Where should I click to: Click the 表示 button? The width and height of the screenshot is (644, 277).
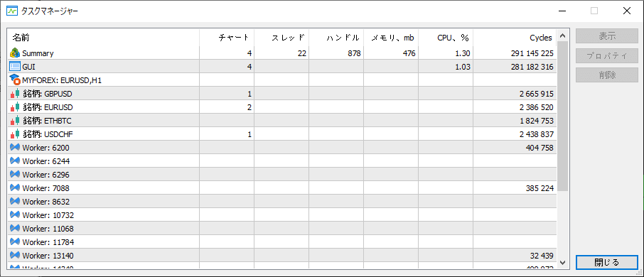[606, 36]
